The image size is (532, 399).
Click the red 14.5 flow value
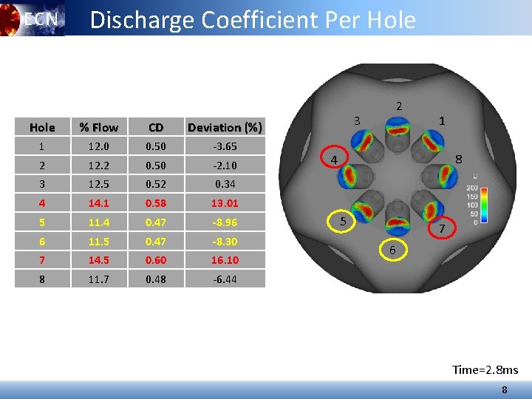click(99, 260)
